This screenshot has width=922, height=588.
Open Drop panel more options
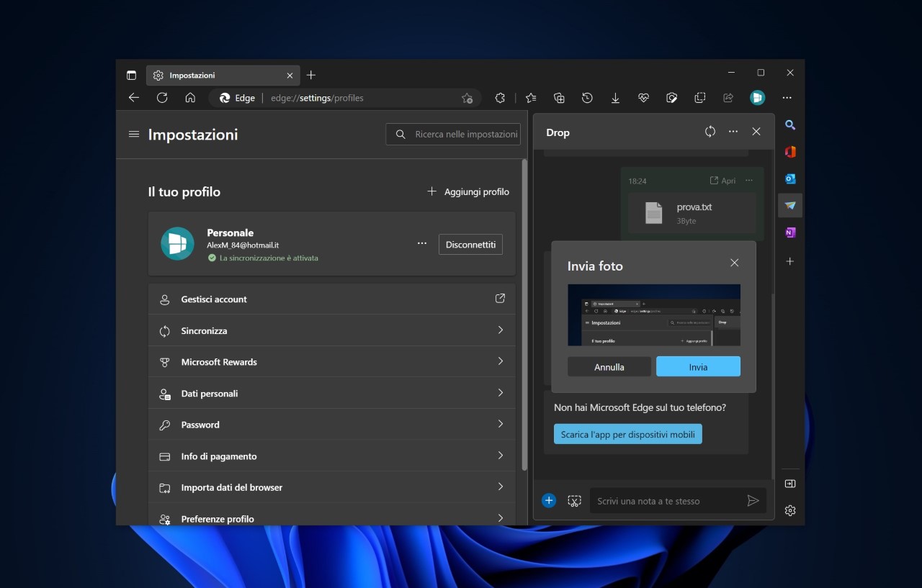[x=733, y=132]
